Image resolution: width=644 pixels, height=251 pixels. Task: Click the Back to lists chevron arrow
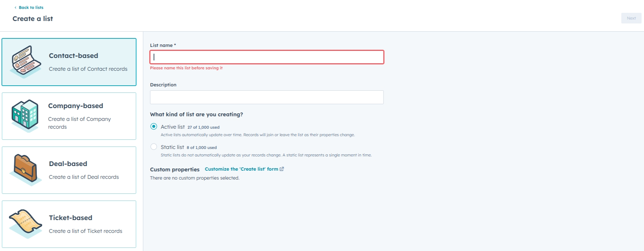click(15, 7)
